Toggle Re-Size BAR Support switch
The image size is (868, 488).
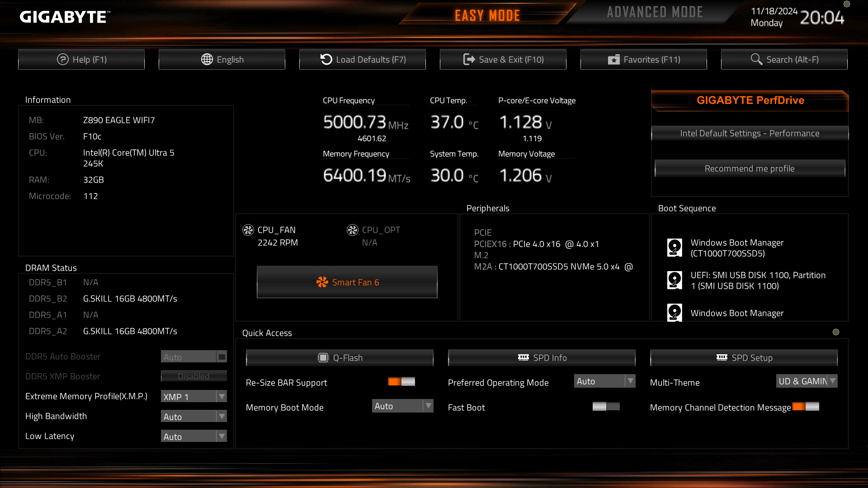401,382
